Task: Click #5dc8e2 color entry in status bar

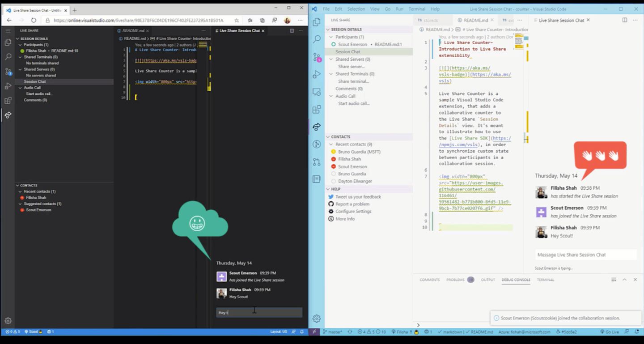Action: 566,332
